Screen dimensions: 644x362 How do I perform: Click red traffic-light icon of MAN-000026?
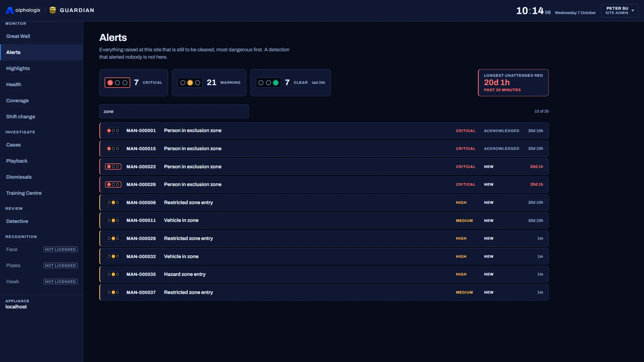pyautogui.click(x=113, y=184)
